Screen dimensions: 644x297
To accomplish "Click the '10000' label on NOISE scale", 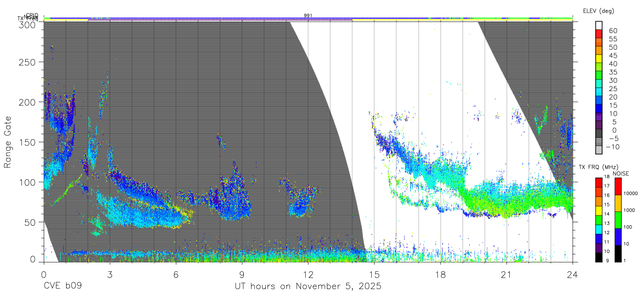I will click(631, 194).
